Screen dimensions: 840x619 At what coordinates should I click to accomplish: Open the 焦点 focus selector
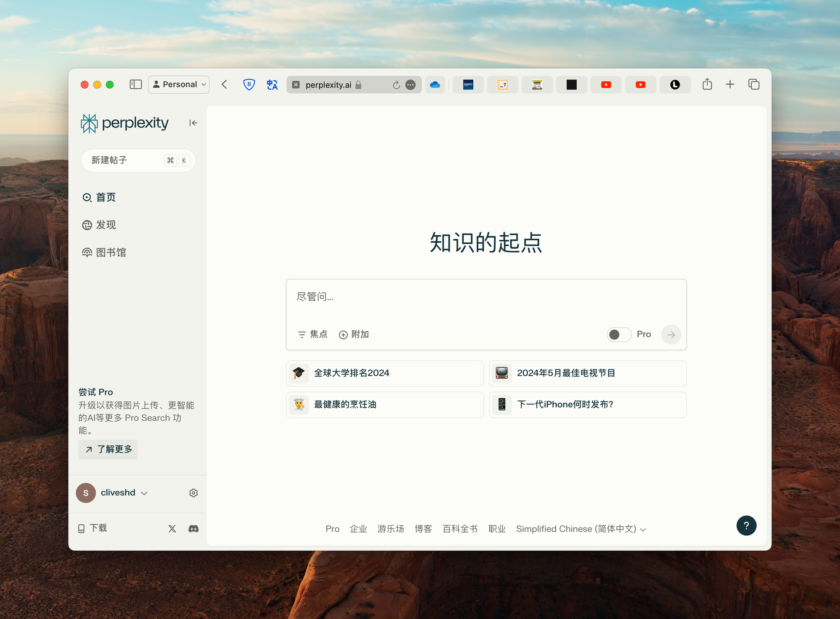point(313,335)
